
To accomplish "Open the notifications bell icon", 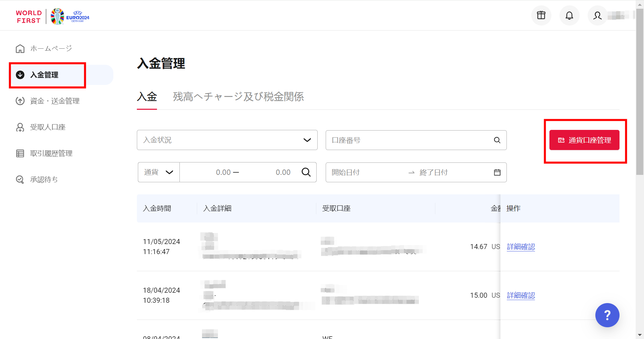I will [x=569, y=15].
